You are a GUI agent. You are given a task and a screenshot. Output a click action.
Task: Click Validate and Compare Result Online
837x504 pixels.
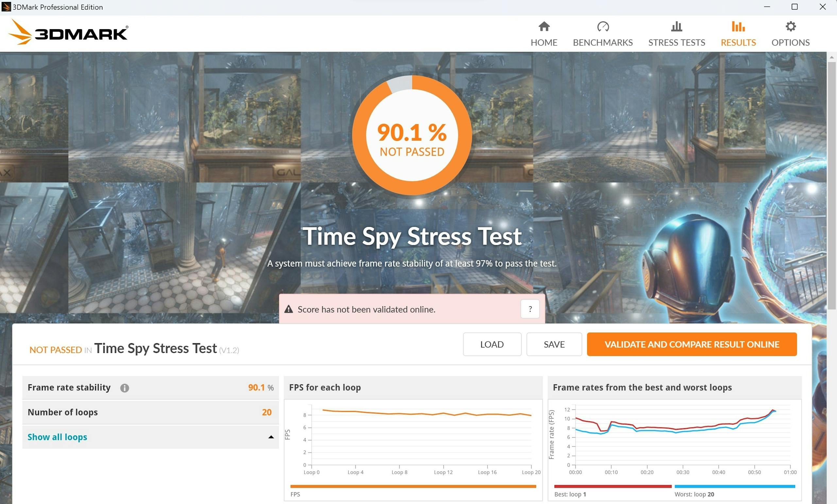coord(692,344)
